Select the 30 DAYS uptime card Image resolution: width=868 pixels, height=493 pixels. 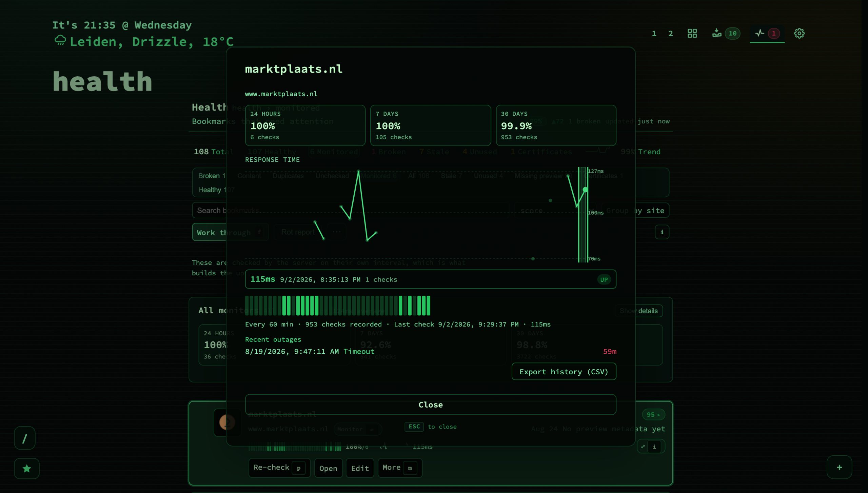(x=556, y=125)
